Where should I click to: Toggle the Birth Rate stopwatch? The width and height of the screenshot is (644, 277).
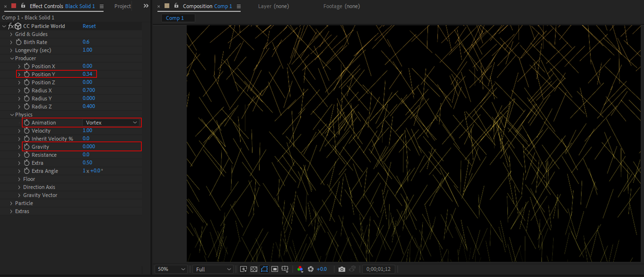click(19, 42)
